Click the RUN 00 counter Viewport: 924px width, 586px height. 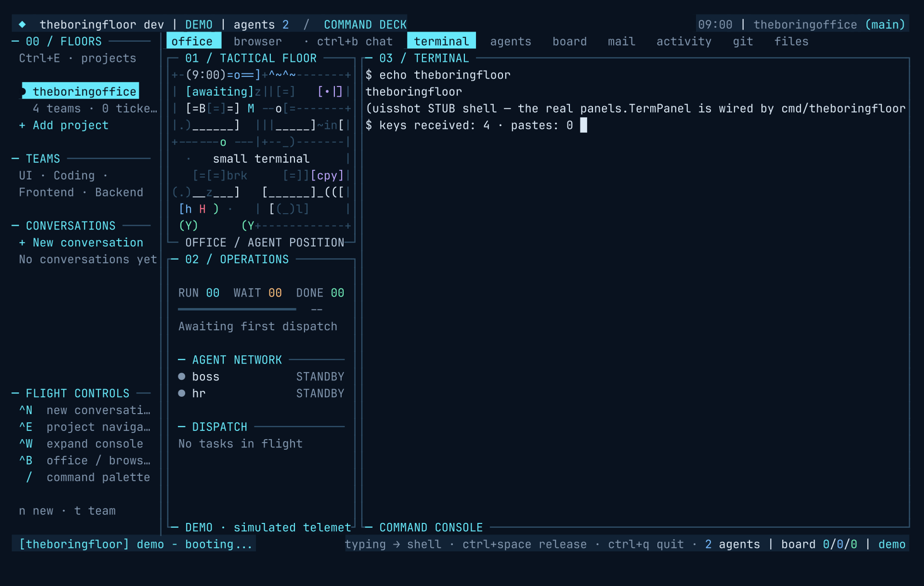click(x=199, y=293)
